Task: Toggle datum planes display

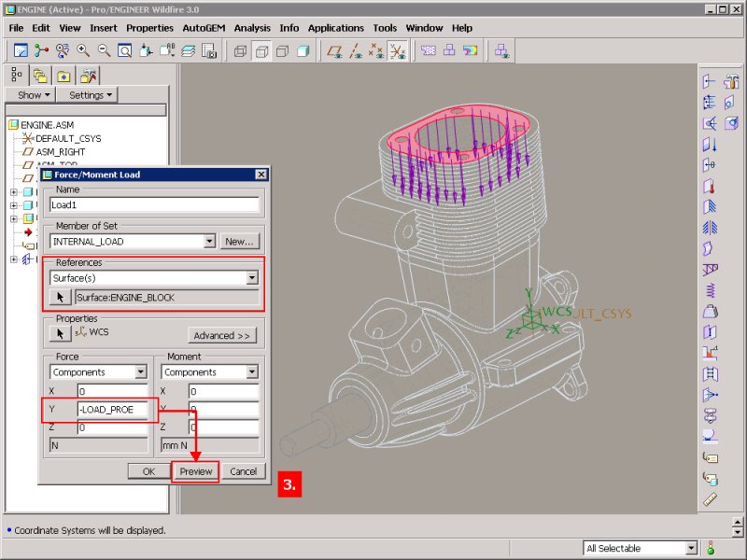Action: [335, 51]
